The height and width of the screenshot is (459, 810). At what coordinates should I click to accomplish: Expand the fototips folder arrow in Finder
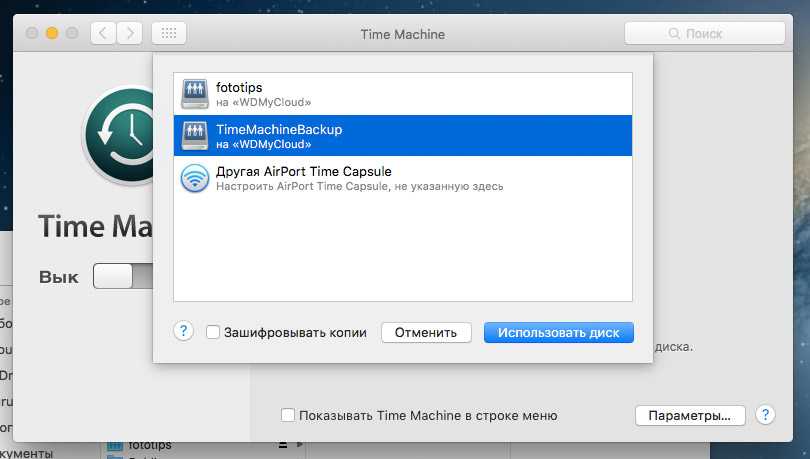coord(299,444)
